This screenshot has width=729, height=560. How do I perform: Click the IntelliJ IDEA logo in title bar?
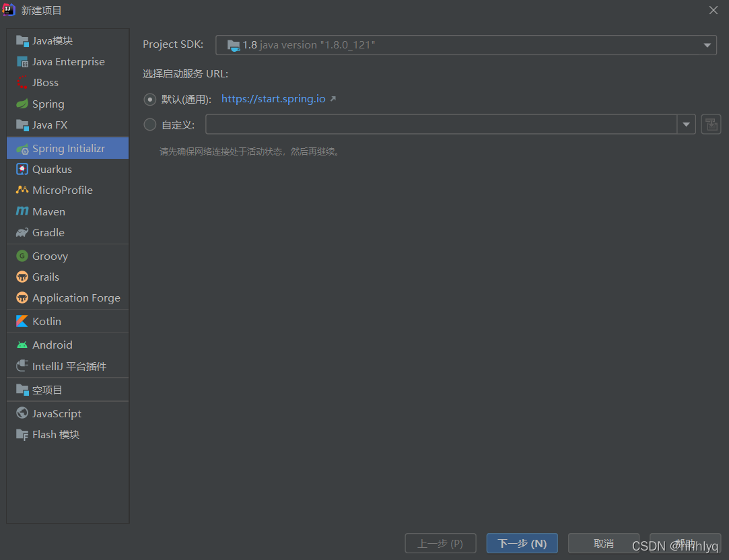tap(9, 9)
